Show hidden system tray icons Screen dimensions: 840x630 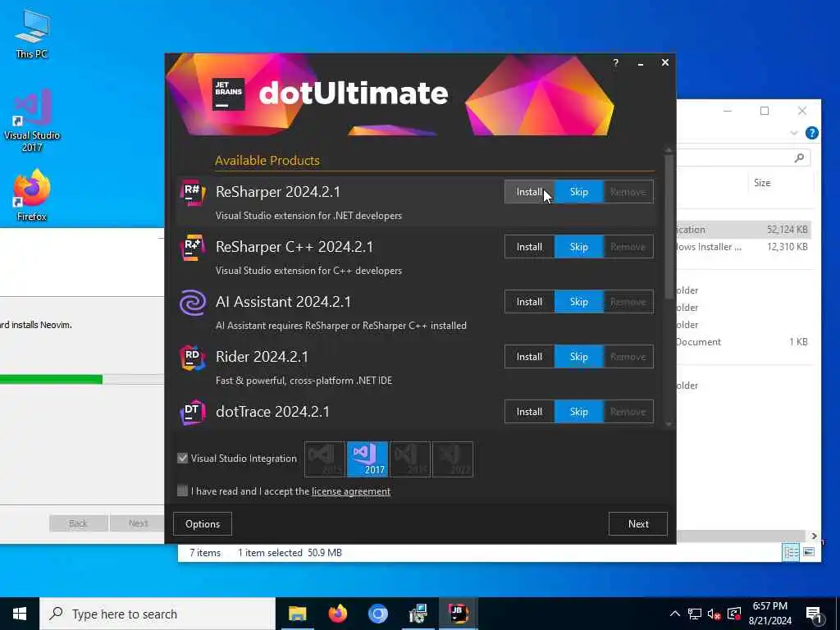(x=675, y=614)
